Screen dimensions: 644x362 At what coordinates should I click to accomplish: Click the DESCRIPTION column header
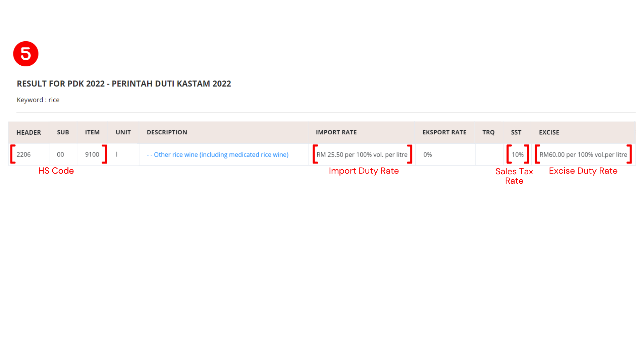pos(167,132)
